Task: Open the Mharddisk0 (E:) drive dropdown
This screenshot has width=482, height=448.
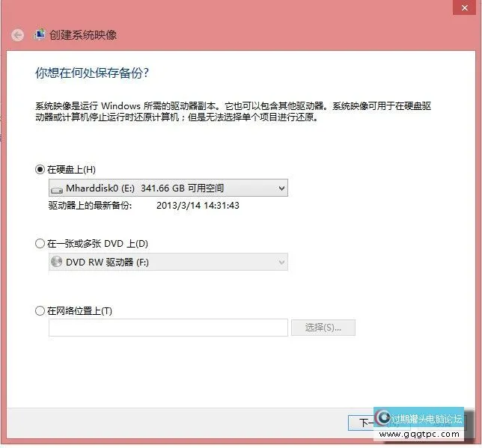Action: tap(168, 188)
